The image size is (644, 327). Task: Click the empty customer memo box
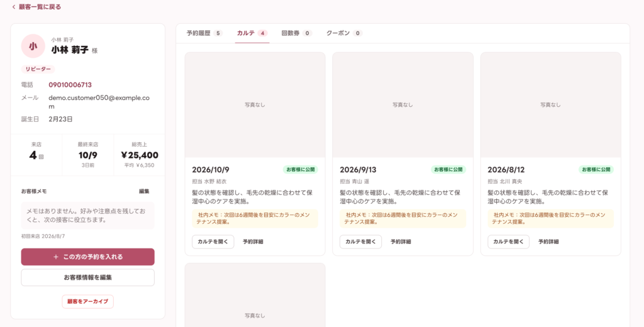(x=88, y=215)
